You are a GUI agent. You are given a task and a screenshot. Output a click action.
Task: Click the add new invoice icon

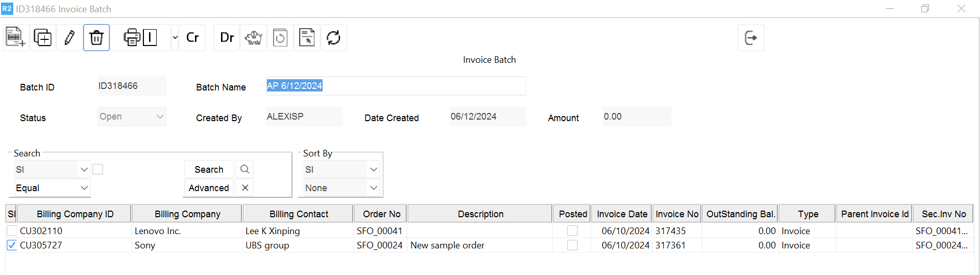coord(15,37)
